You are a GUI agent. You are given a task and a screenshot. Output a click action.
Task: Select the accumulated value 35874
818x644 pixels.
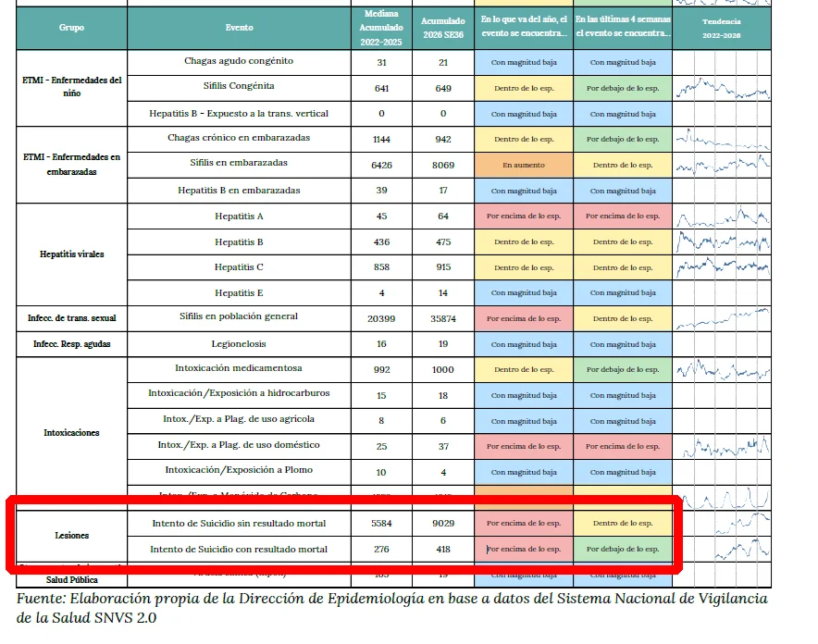(x=443, y=318)
